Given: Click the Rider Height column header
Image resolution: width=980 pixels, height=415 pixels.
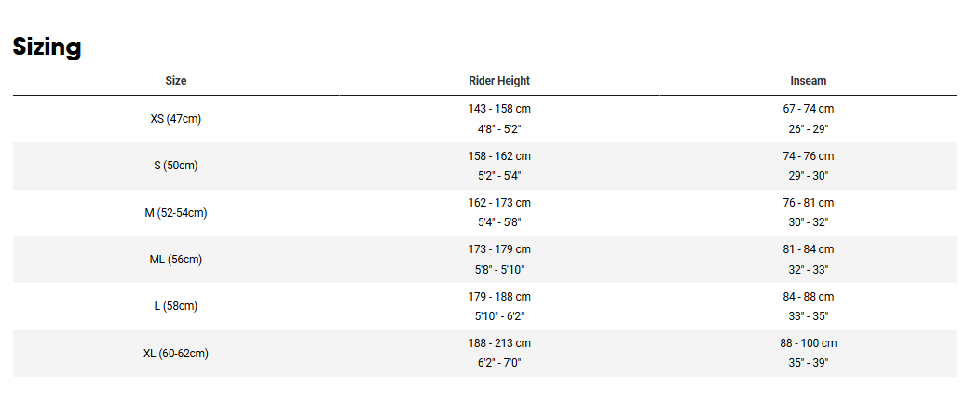Looking at the screenshot, I should tap(499, 81).
